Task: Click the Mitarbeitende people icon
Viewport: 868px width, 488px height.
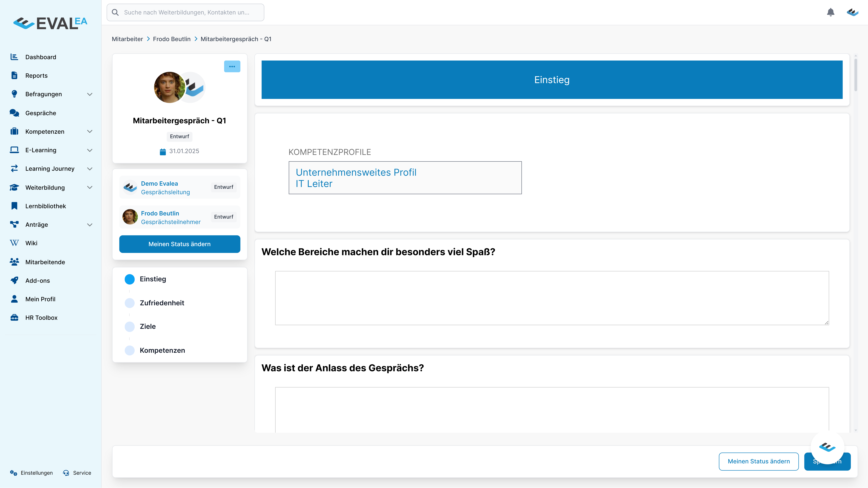Action: click(x=14, y=262)
